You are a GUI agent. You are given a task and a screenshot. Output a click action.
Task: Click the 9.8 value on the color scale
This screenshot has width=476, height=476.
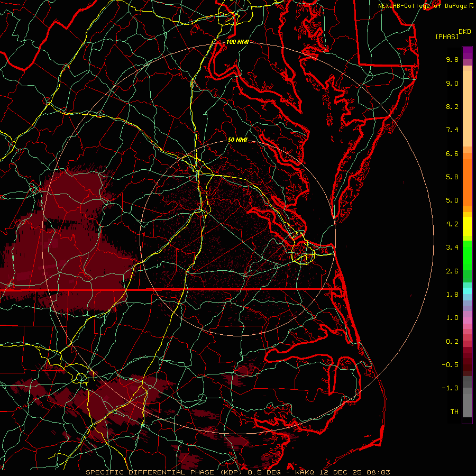point(452,59)
